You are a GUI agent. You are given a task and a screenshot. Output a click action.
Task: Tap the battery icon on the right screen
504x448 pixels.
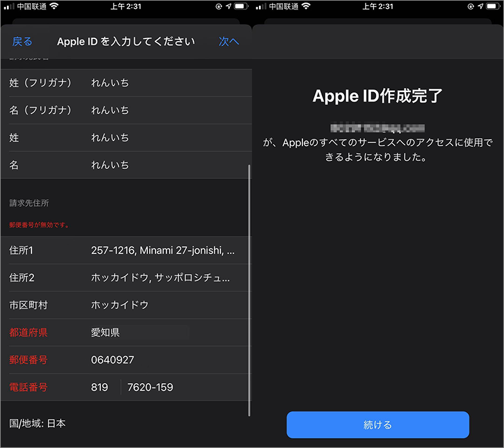[491, 8]
